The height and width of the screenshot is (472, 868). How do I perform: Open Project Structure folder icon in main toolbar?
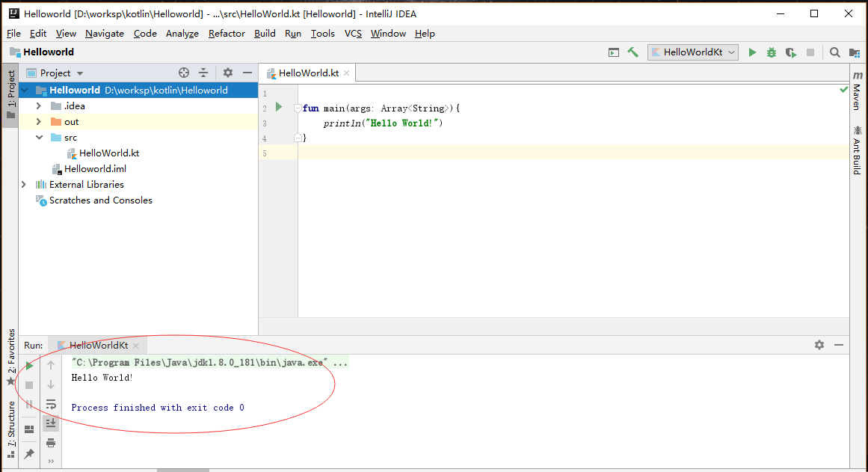tap(855, 52)
